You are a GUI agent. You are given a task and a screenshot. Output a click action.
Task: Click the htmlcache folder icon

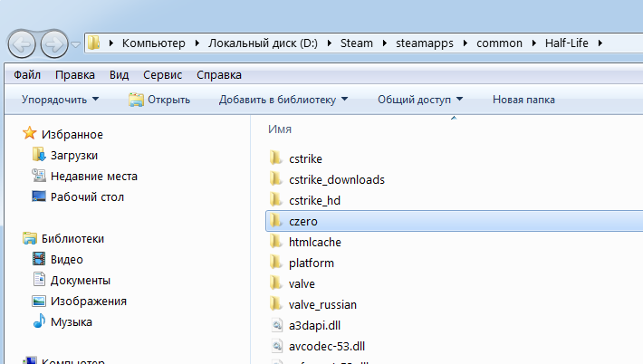tap(276, 242)
